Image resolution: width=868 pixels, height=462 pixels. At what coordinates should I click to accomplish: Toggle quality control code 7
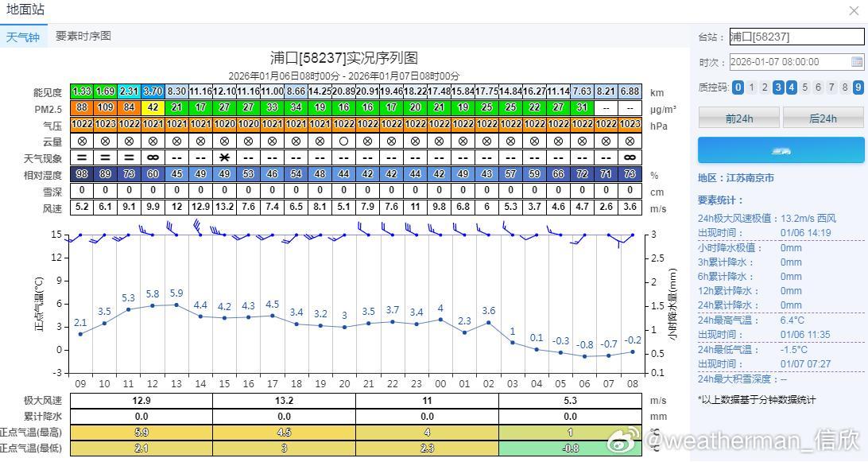pos(831,87)
